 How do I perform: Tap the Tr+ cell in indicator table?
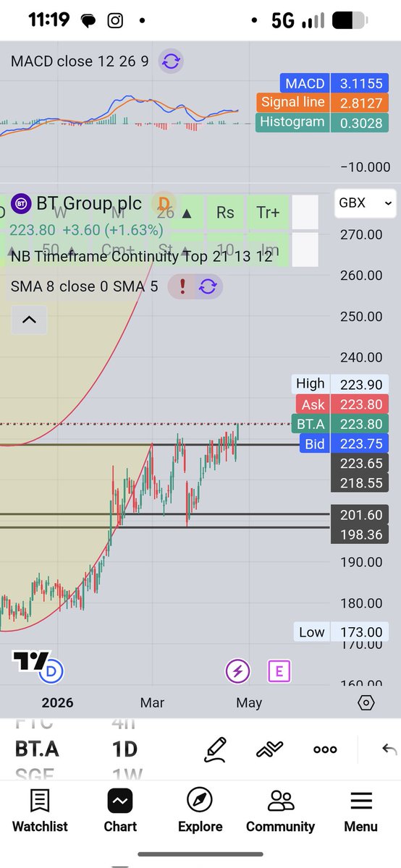click(268, 213)
